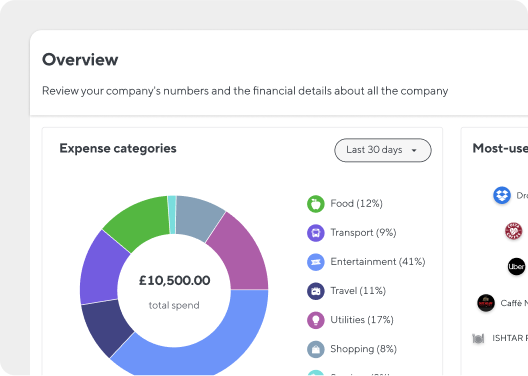Click the Utilities lightbulb icon
This screenshot has width=528, height=376.
coord(316,320)
